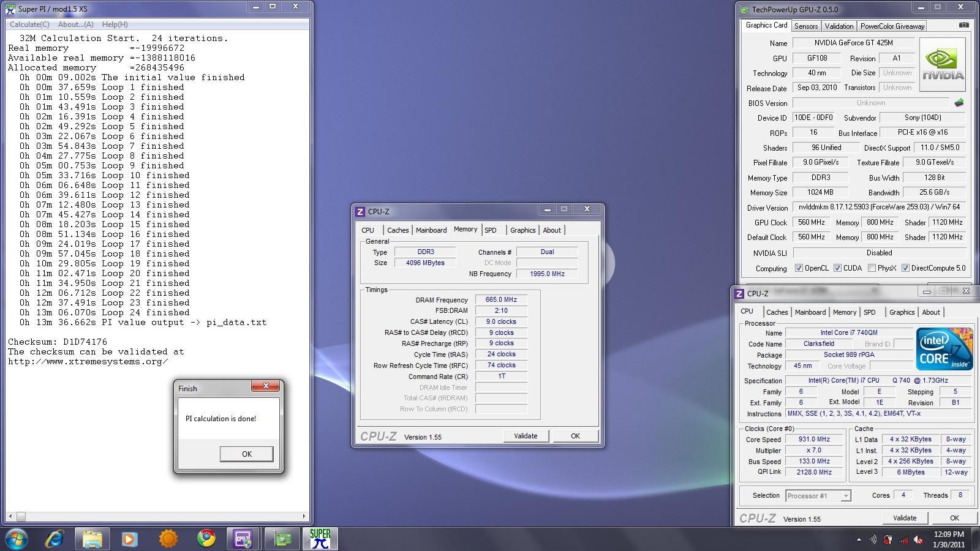Switch to CPU-Z via its taskbar icon
980x551 pixels.
coord(243,539)
